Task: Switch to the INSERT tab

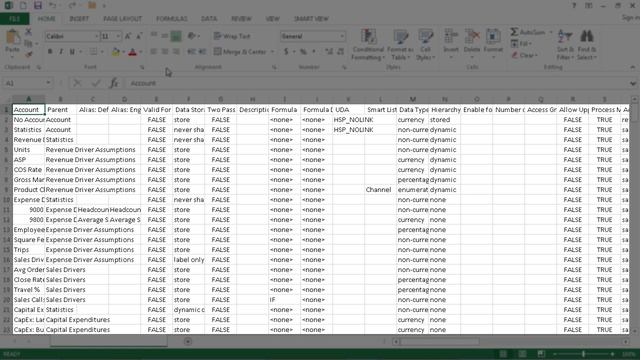Action: (79, 19)
